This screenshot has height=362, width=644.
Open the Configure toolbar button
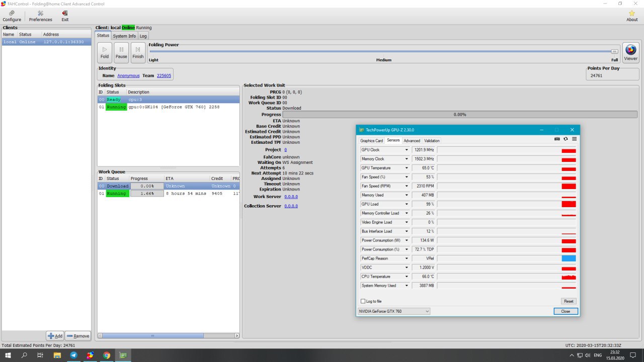[x=12, y=16]
